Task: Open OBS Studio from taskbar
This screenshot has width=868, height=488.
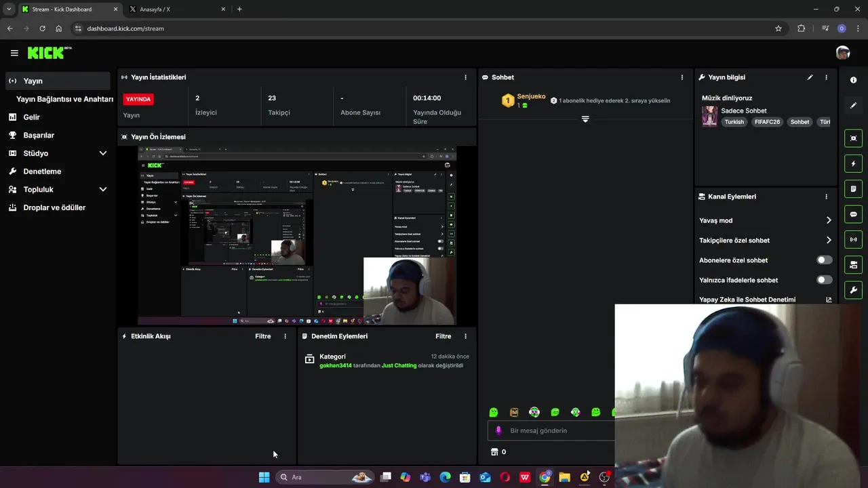Action: [604, 477]
